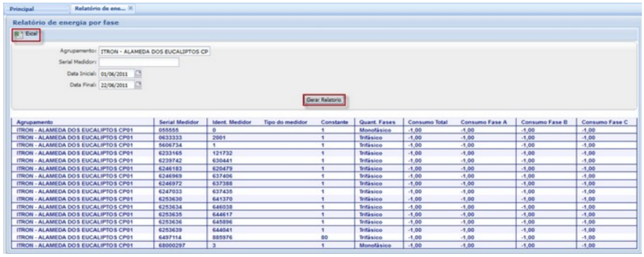Open the Data Final calendar picker
Viewport: 644px width, 257px height.
pos(139,84)
